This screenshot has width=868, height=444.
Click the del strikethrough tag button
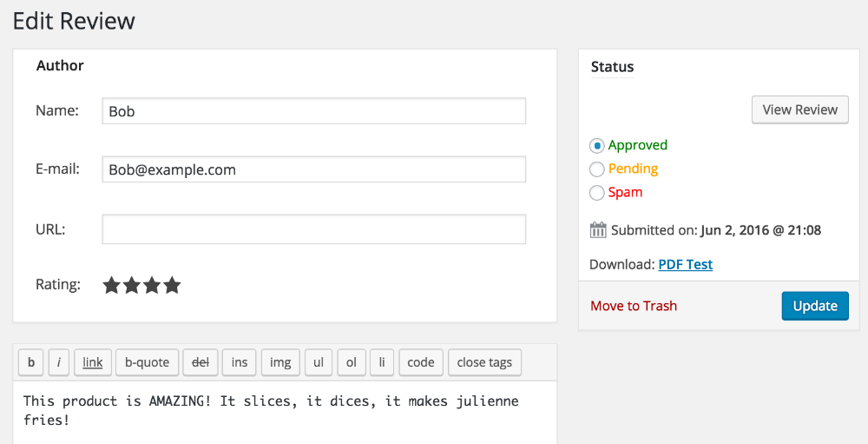(201, 362)
